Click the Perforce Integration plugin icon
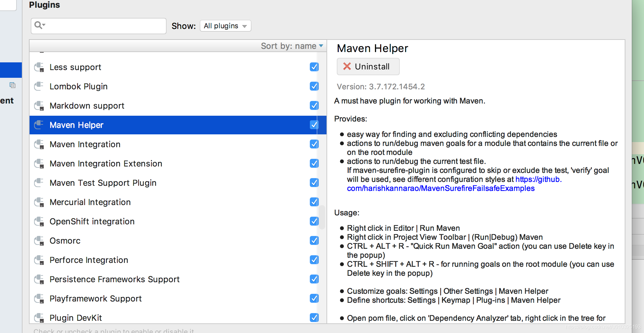The height and width of the screenshot is (333, 644). (x=39, y=260)
